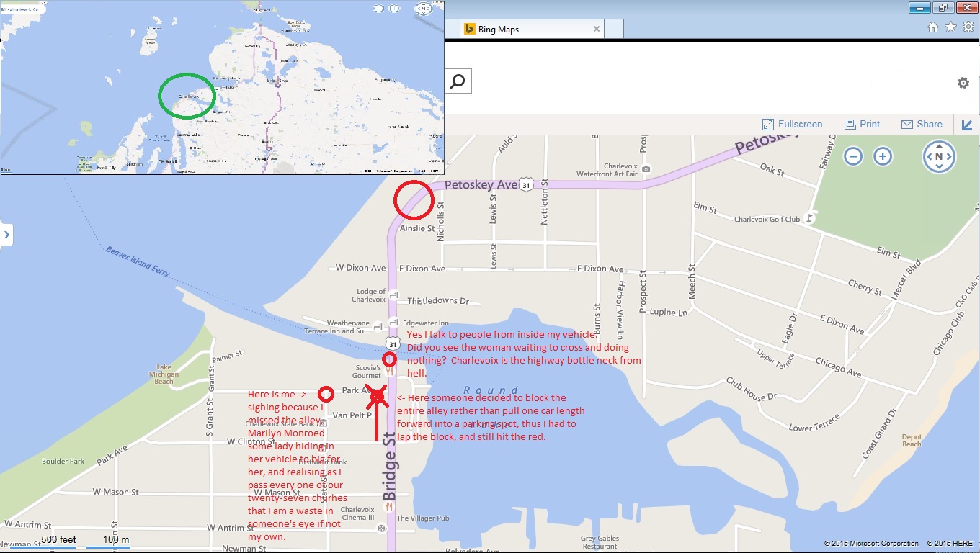Expand the left side panel chevron
This screenshot has width=980, height=553.
(x=6, y=235)
